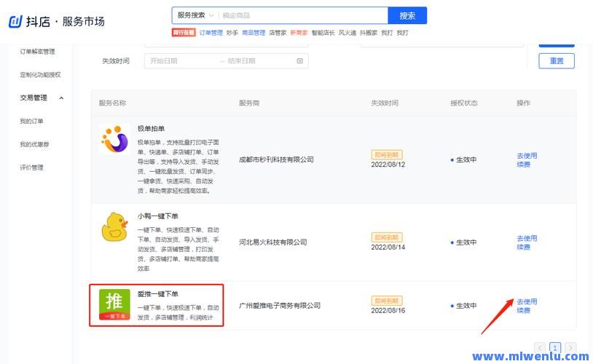593x364 pixels.
Task: Click the 极单拍单 app logo icon
Action: pyautogui.click(x=114, y=139)
